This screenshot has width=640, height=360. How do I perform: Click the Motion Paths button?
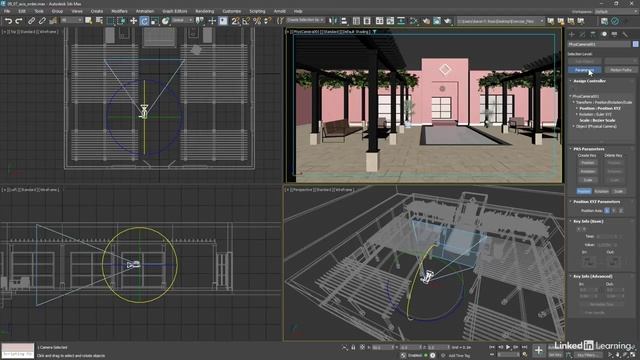621,70
